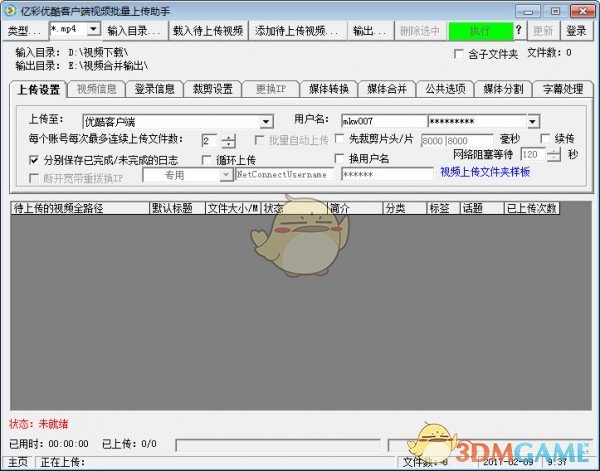
Task: Click the 输入目录 button
Action: [135, 31]
